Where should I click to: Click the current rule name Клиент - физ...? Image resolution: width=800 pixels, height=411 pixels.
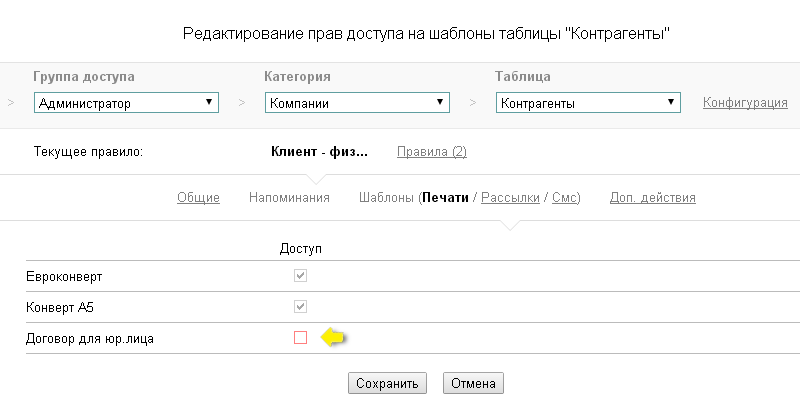(x=319, y=152)
